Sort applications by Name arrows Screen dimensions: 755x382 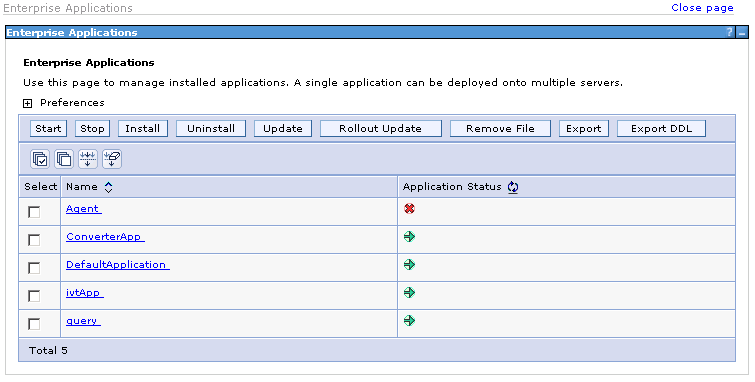(x=108, y=187)
